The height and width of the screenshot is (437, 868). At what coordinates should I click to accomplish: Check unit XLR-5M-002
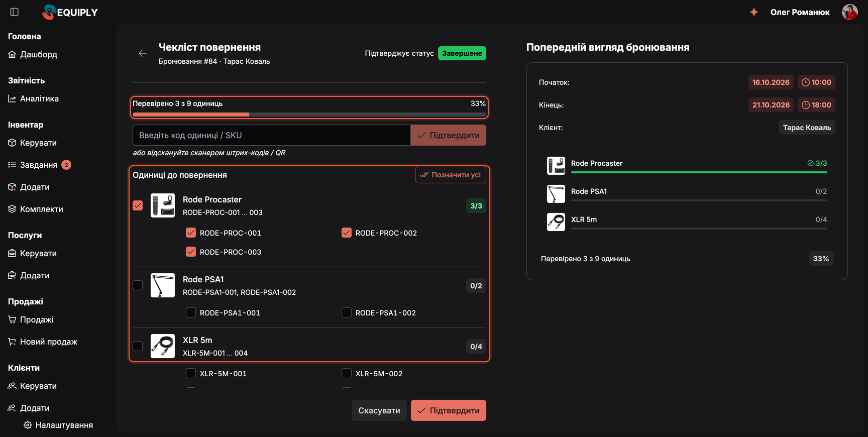click(x=347, y=373)
